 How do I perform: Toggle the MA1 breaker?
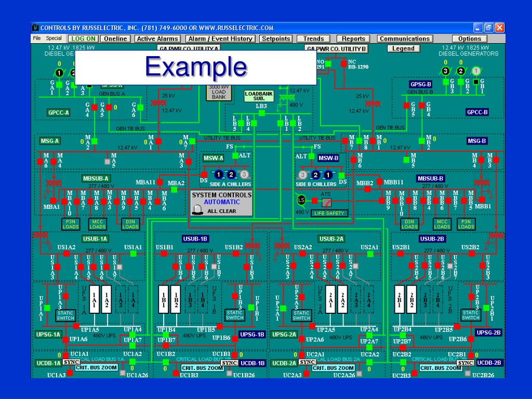pyautogui.click(x=158, y=141)
